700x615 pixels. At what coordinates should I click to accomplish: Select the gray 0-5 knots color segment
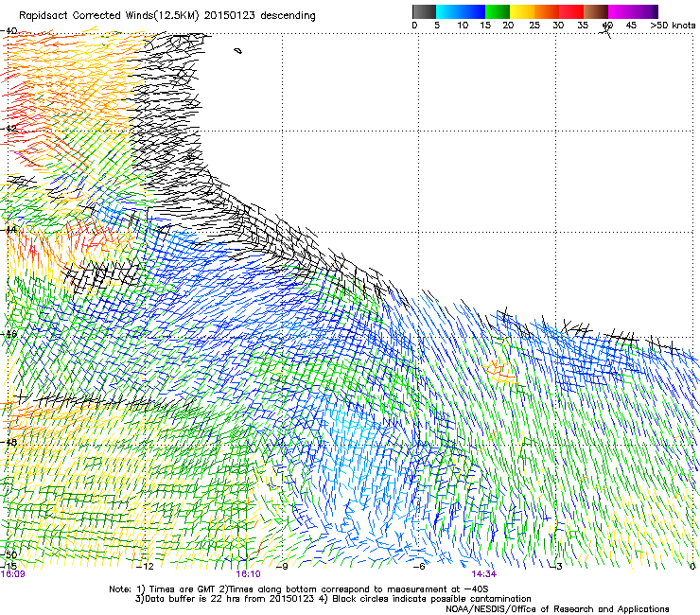click(x=424, y=11)
